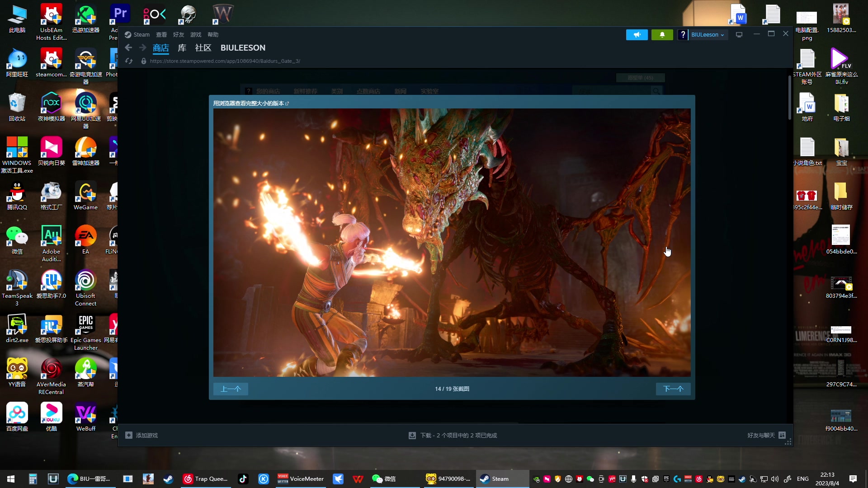
Task: Switch to the 商店 tab
Action: pos(161,48)
